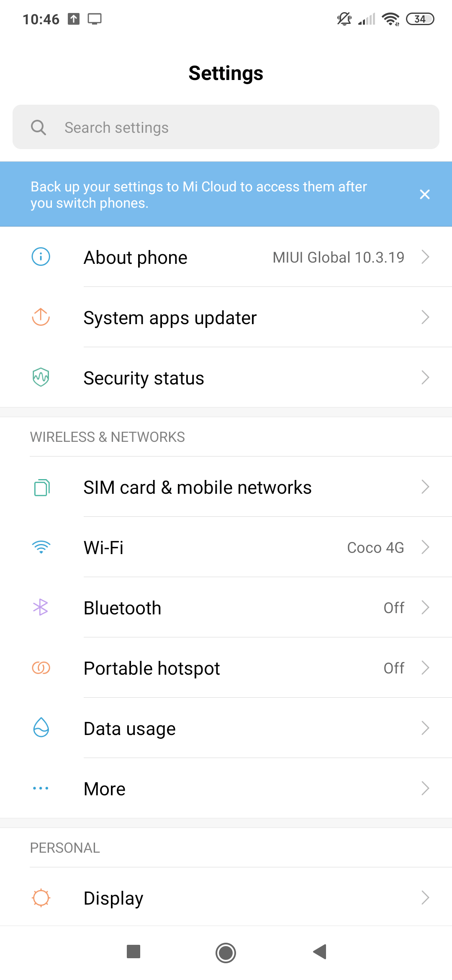Tap the Mi Cloud backup banner text
452x980 pixels.
199,195
